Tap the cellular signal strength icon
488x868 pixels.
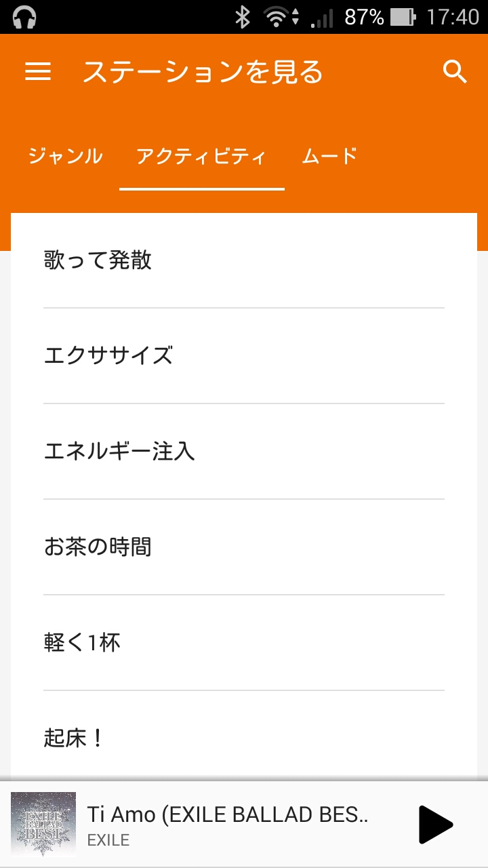coord(323,17)
